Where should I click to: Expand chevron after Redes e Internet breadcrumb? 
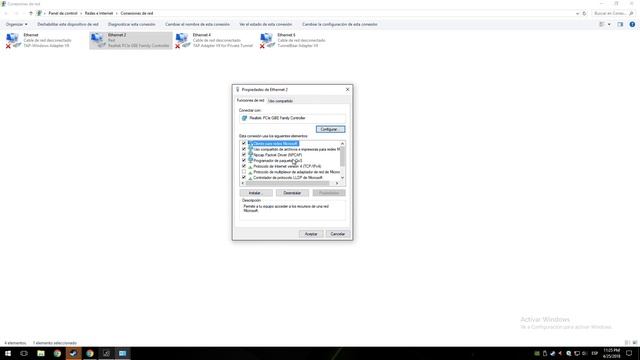coord(117,13)
